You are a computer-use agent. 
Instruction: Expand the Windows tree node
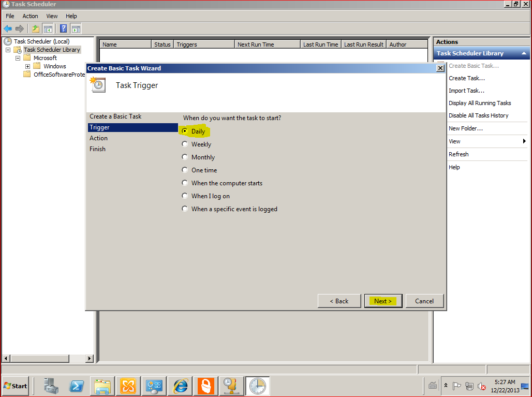pyautogui.click(x=27, y=66)
